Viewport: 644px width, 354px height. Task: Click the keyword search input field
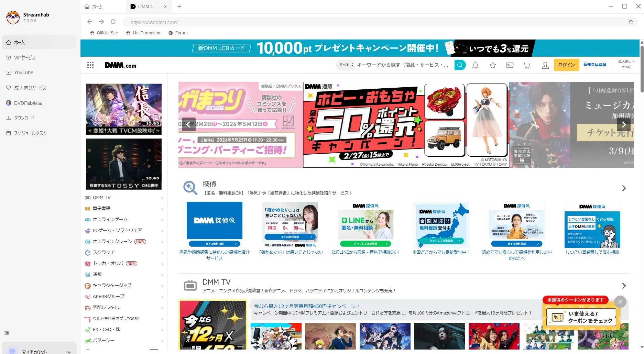pos(404,65)
